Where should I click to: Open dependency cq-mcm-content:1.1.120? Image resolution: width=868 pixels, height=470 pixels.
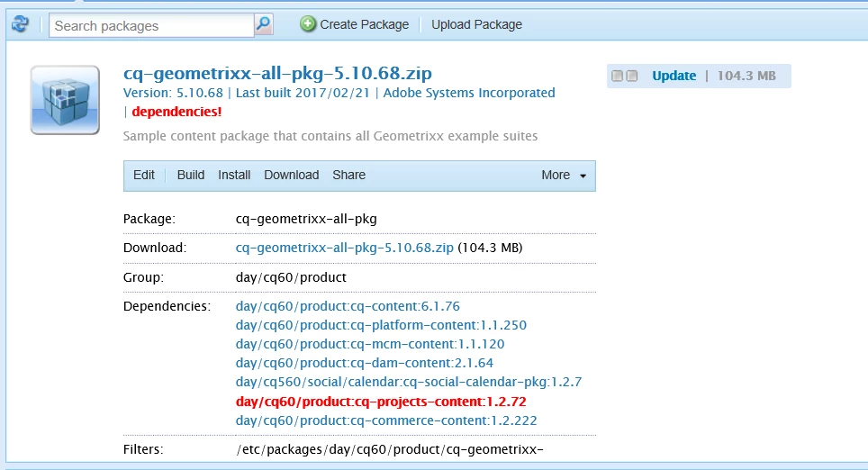click(x=370, y=344)
